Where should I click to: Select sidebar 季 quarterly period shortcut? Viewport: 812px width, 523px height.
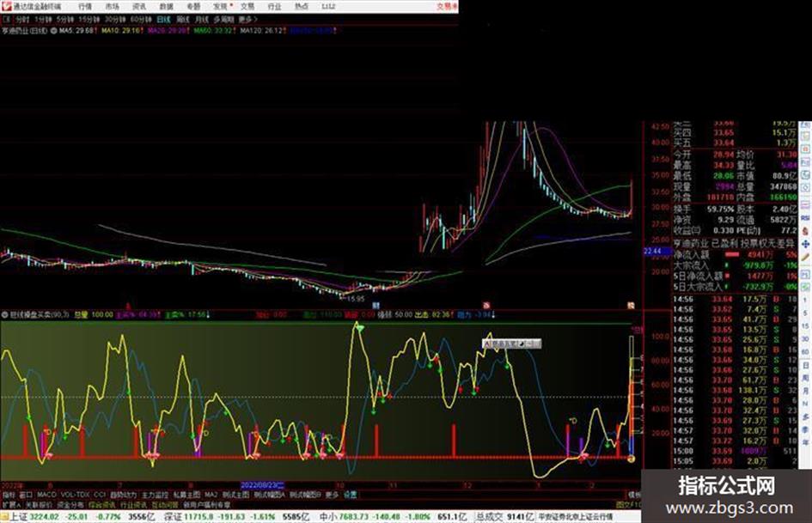805,429
